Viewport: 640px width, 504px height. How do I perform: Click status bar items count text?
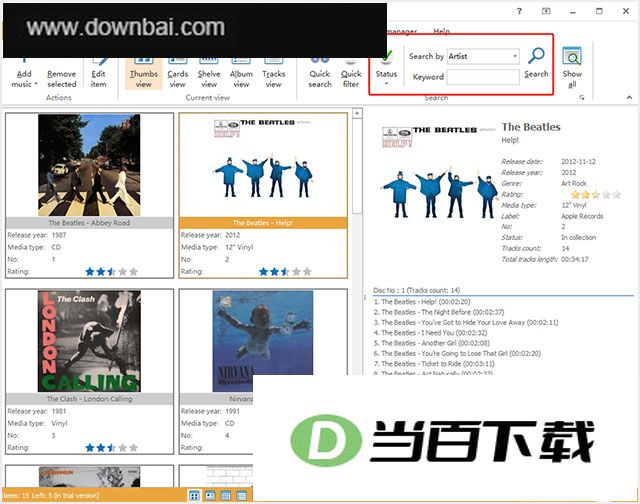click(51, 496)
